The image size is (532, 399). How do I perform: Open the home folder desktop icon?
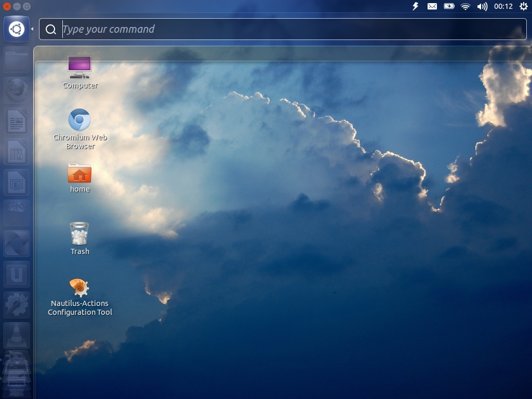click(79, 174)
